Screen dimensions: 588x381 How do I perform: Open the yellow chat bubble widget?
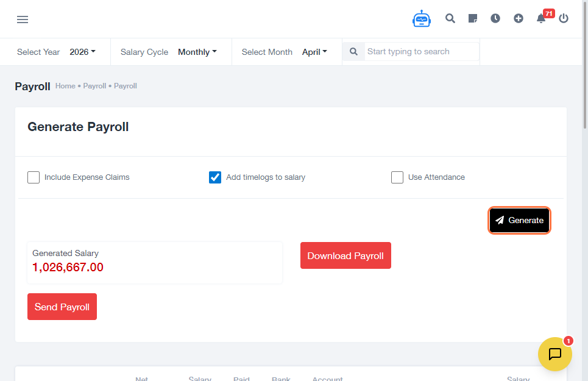click(x=554, y=354)
